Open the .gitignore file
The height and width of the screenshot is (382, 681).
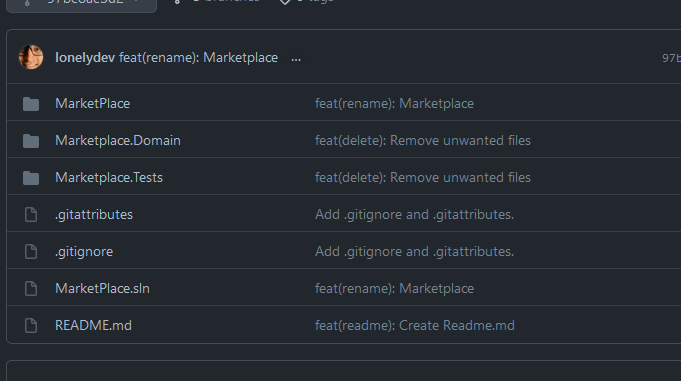(x=84, y=251)
